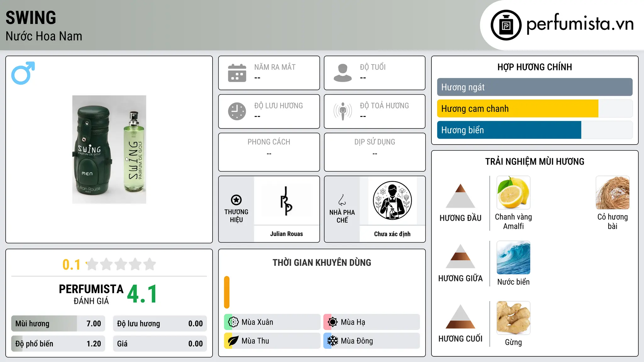Open the Nước biển wave image
644x362 pixels.
(x=514, y=258)
